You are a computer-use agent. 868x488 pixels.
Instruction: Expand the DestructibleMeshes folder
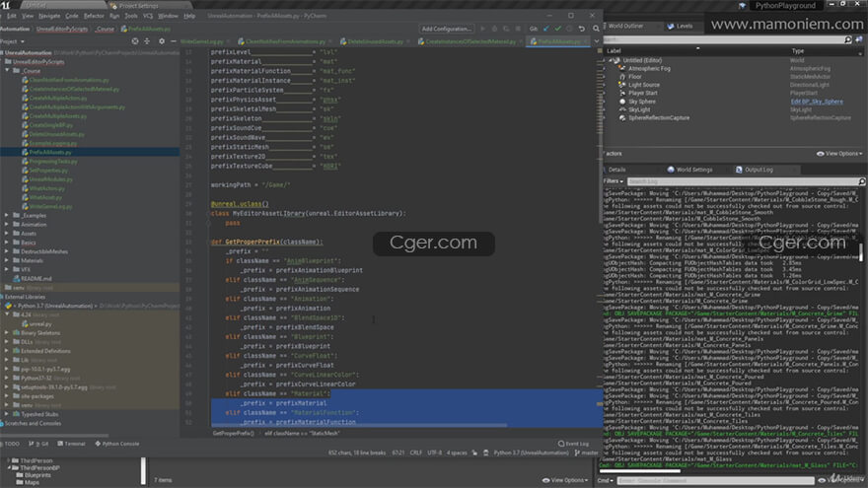point(7,251)
